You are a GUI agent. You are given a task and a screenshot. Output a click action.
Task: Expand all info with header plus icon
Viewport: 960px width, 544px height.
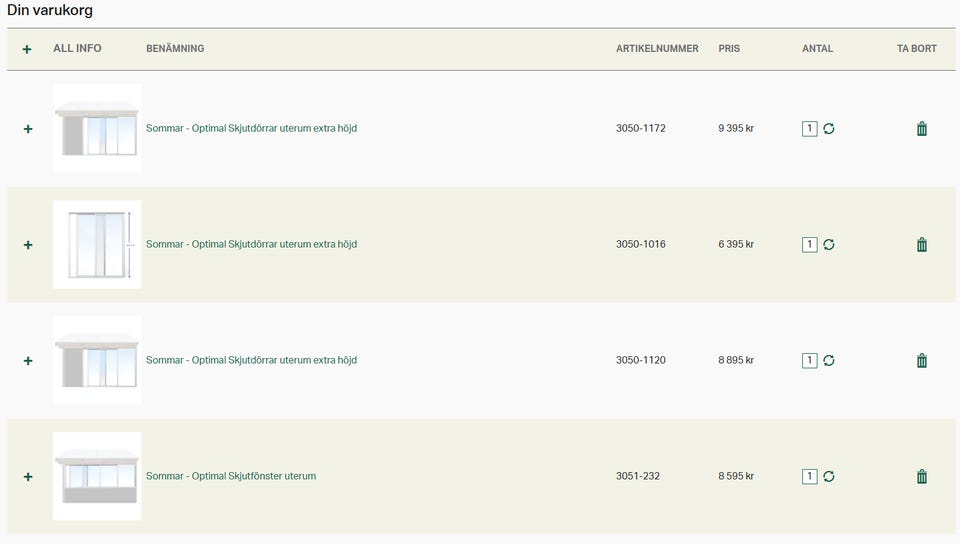point(27,49)
